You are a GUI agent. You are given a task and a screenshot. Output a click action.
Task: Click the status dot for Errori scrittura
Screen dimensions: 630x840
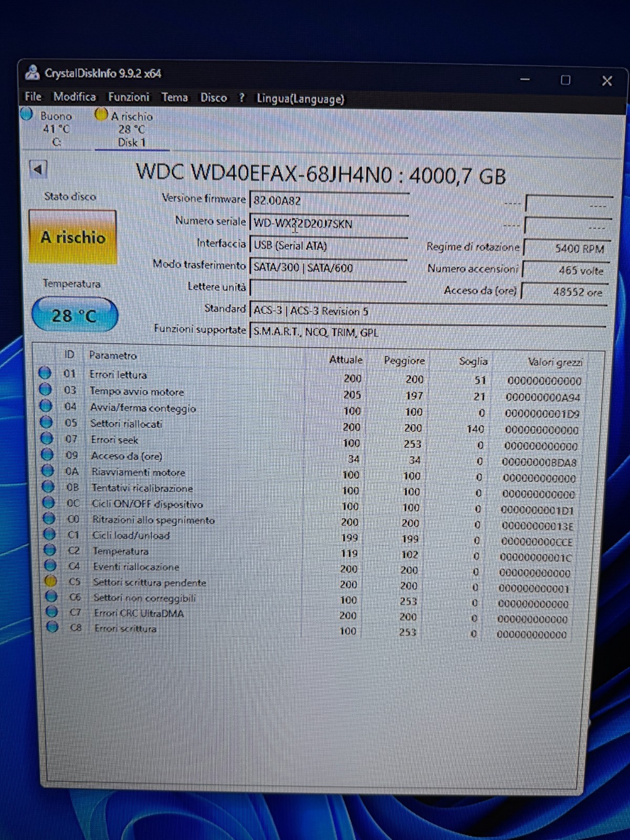[x=52, y=626]
